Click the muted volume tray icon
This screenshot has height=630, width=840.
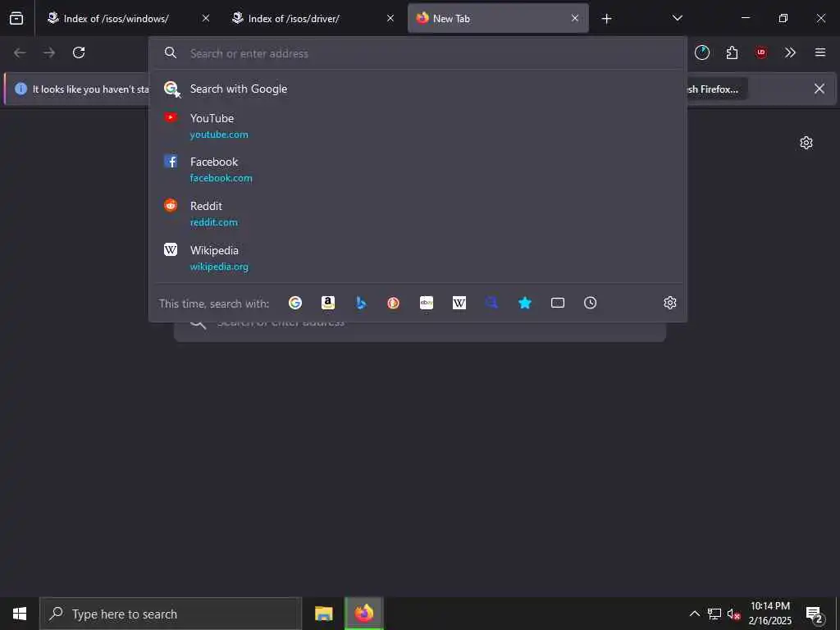pyautogui.click(x=733, y=614)
